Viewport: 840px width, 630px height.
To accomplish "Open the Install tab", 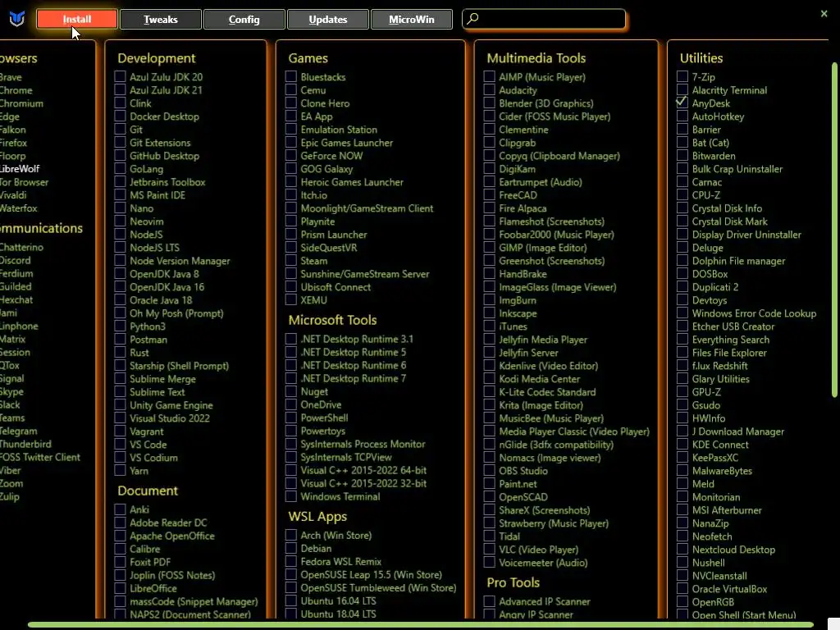I will (x=76, y=20).
